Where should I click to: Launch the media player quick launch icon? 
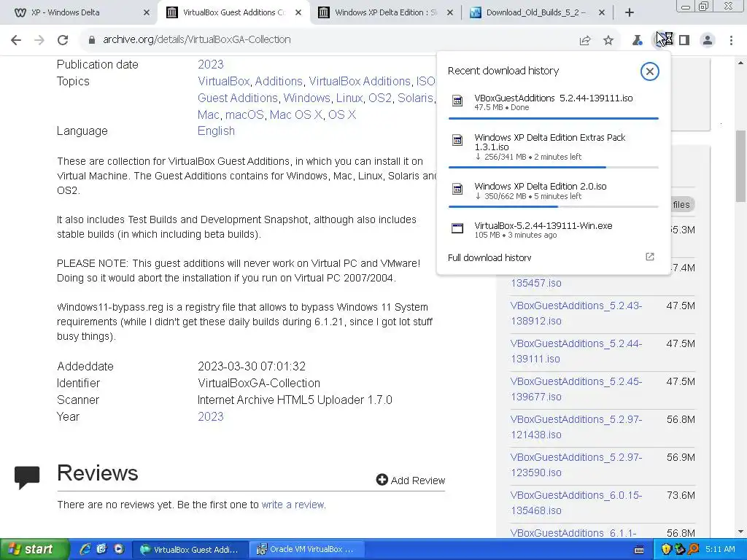coord(119,549)
